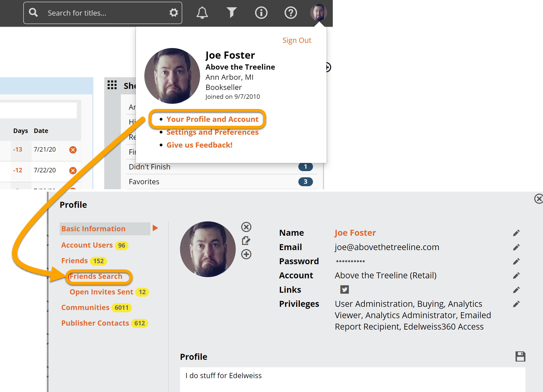
Task: Open Account Users section
Action: coord(87,245)
